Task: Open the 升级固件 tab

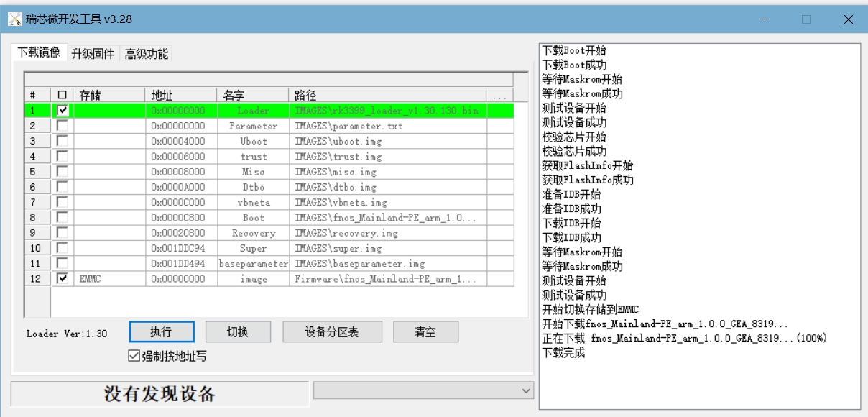Action: [93, 54]
